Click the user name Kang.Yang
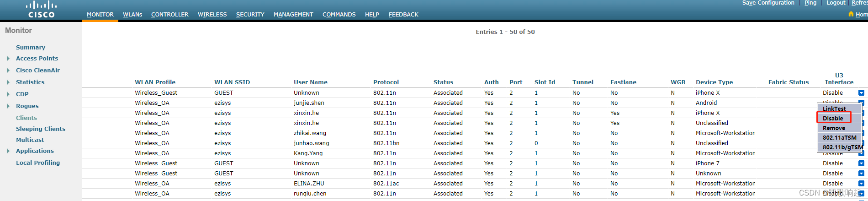The height and width of the screenshot is (201, 868). (308, 153)
